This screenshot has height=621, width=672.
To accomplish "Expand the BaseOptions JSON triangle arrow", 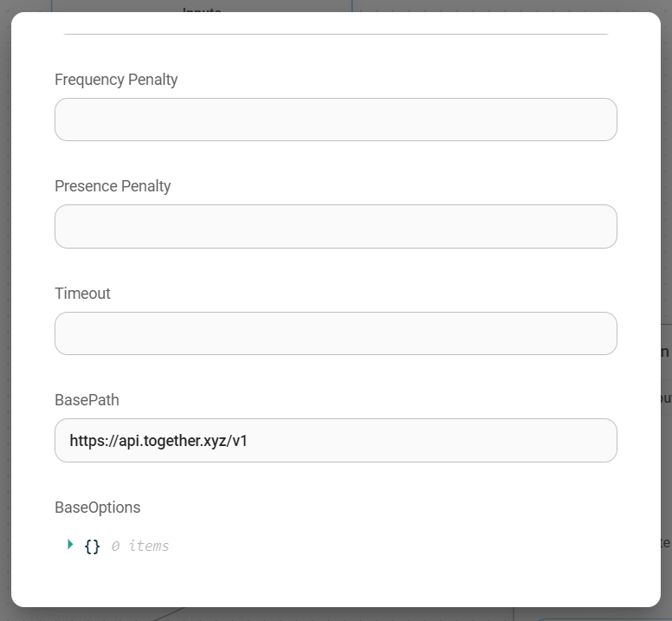I will (x=70, y=545).
